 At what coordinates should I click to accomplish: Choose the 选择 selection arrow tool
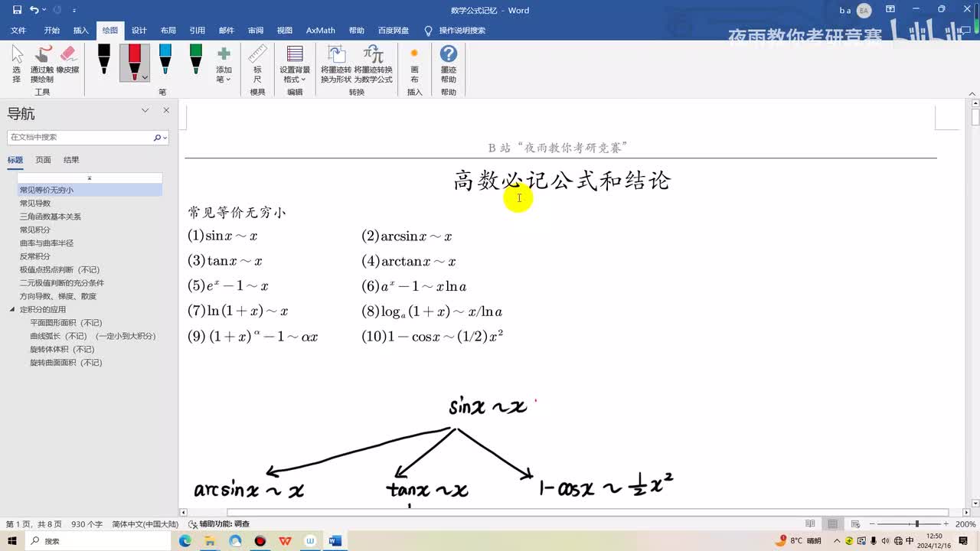[17, 64]
